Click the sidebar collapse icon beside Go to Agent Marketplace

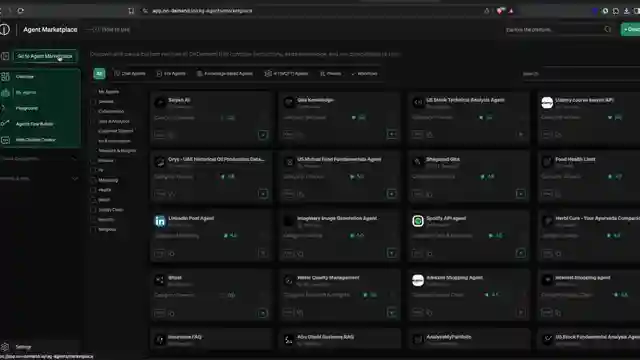(x=5, y=56)
